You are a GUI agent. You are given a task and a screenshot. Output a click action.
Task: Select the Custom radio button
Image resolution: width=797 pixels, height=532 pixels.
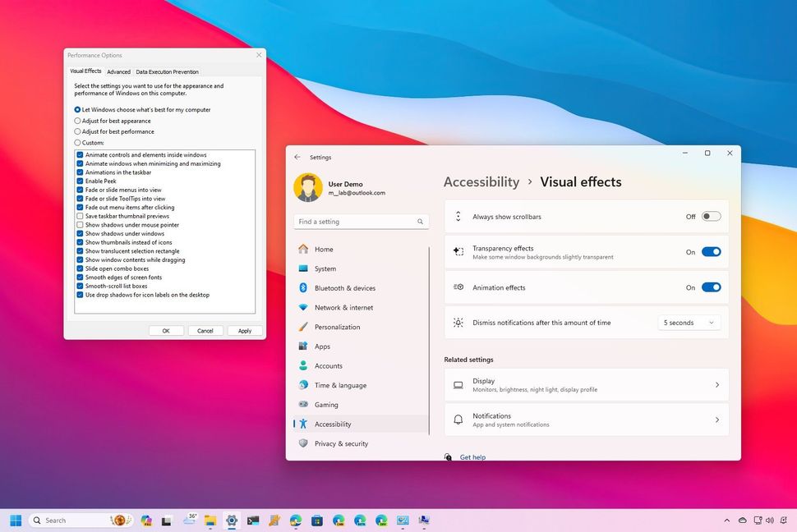pyautogui.click(x=78, y=142)
